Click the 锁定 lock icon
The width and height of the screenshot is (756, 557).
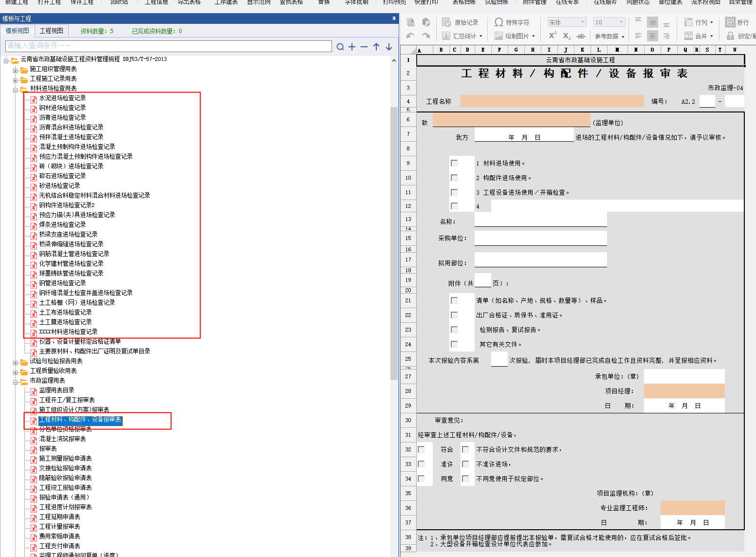coord(730,36)
